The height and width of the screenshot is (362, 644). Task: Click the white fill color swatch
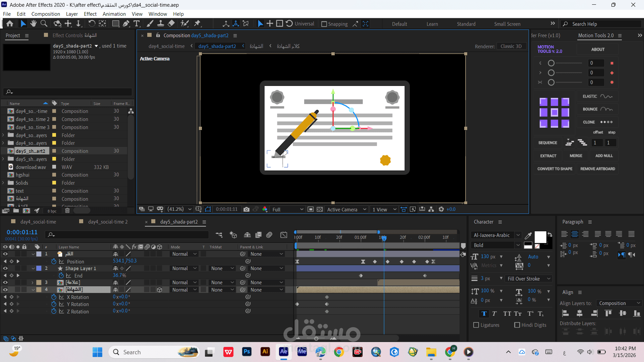[540, 237]
